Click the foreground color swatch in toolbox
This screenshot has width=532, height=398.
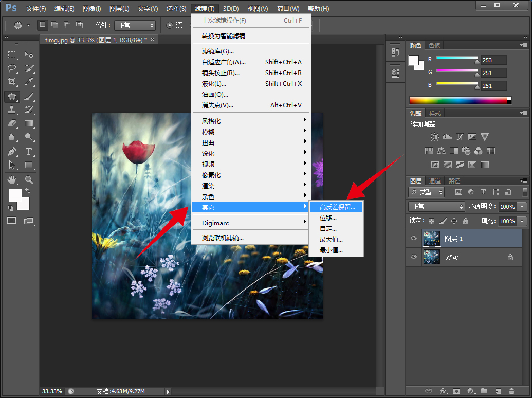pos(15,195)
